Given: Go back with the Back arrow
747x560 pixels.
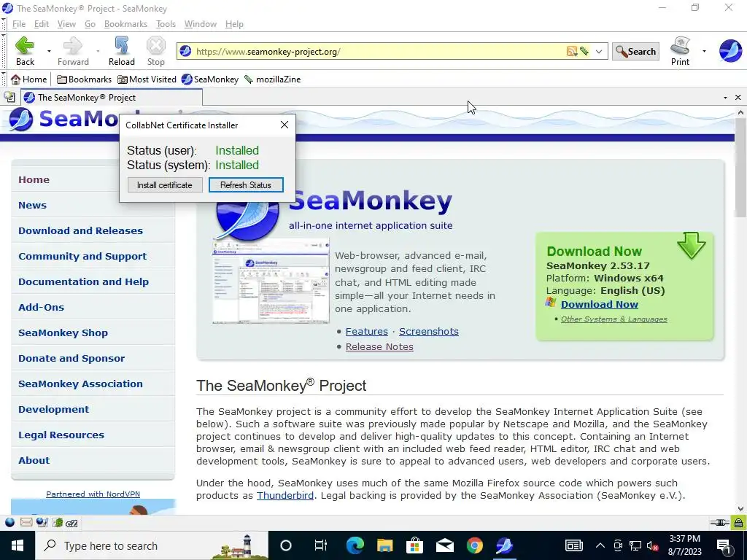Looking at the screenshot, I should pyautogui.click(x=25, y=51).
